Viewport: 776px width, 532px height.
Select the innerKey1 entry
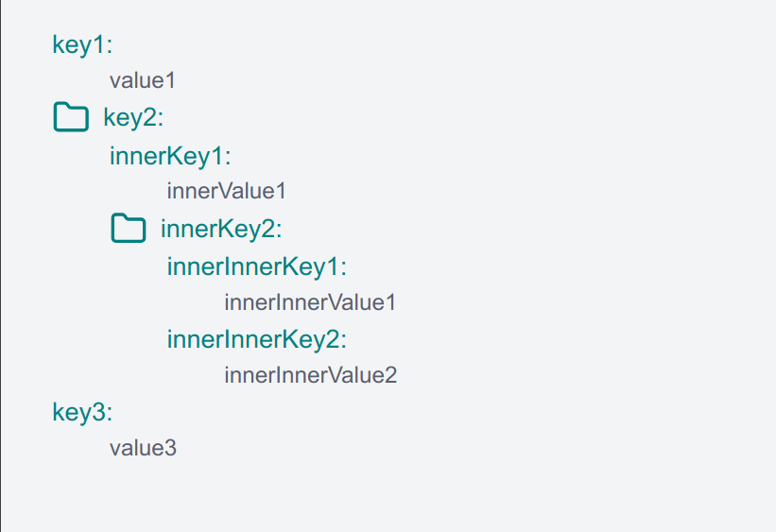pyautogui.click(x=170, y=156)
